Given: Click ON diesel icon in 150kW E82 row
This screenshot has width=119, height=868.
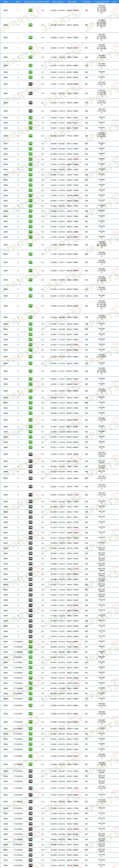Looking at the screenshot, I should pos(31,103).
